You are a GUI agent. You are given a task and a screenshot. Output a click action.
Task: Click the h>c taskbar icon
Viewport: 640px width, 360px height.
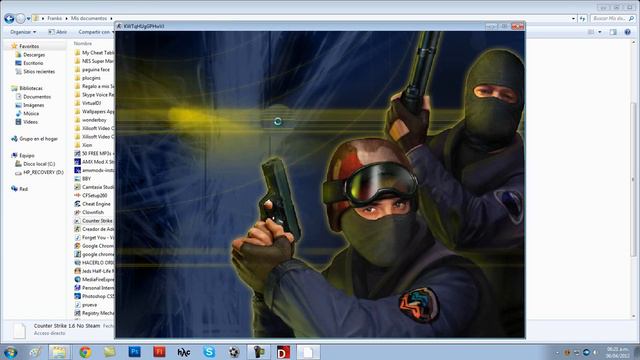[184, 352]
